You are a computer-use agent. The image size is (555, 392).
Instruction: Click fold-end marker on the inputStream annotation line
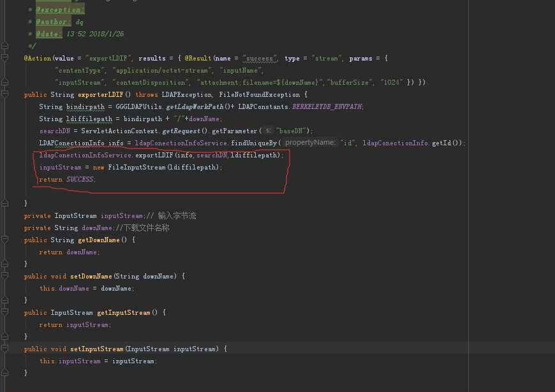pyautogui.click(x=4, y=82)
